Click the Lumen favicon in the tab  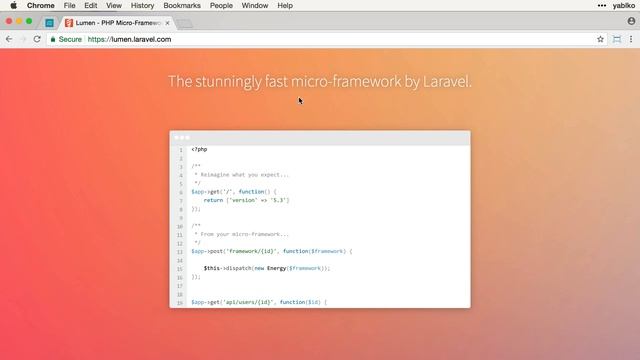(x=69, y=23)
